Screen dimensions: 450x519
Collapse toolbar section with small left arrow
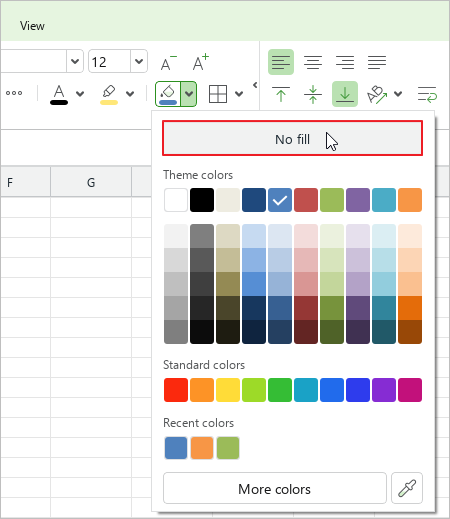(x=255, y=85)
